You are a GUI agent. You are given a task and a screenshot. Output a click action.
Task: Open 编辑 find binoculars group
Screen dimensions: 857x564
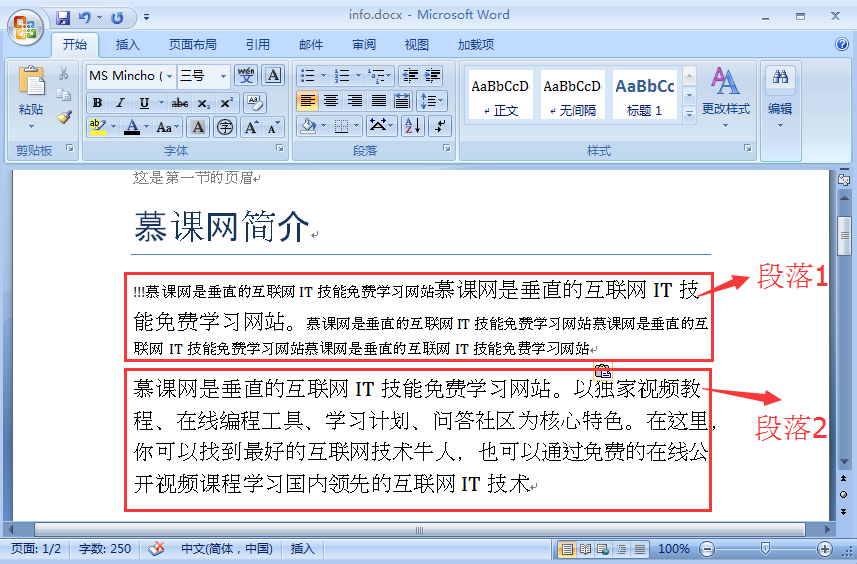780,97
